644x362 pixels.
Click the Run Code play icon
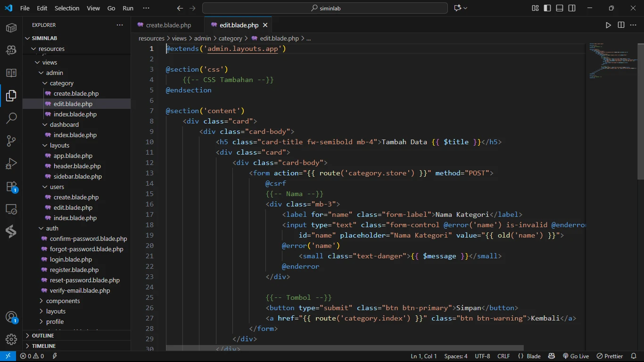click(x=608, y=25)
